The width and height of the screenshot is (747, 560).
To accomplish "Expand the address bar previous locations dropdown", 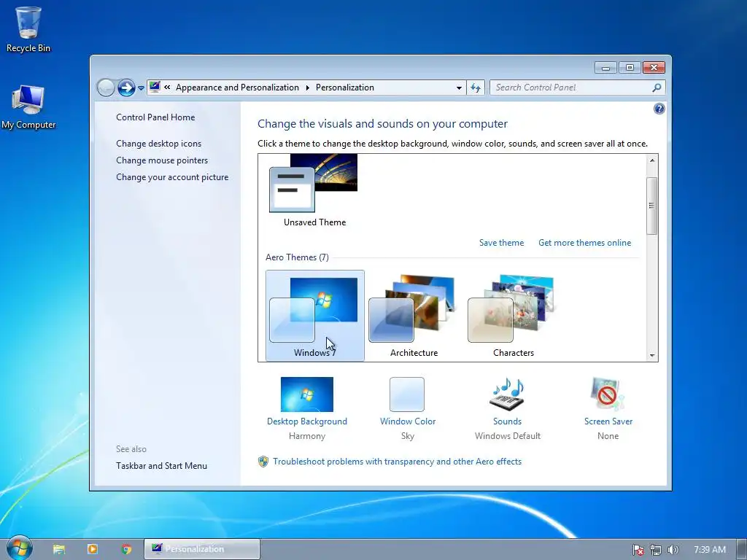I will click(459, 87).
